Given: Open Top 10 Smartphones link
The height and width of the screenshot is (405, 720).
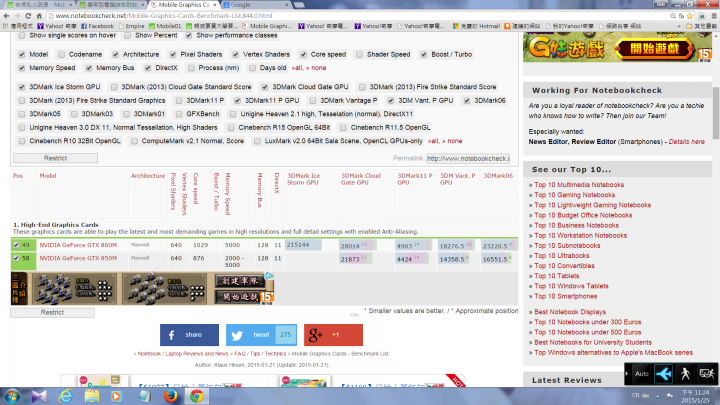Looking at the screenshot, I should pos(565,296).
